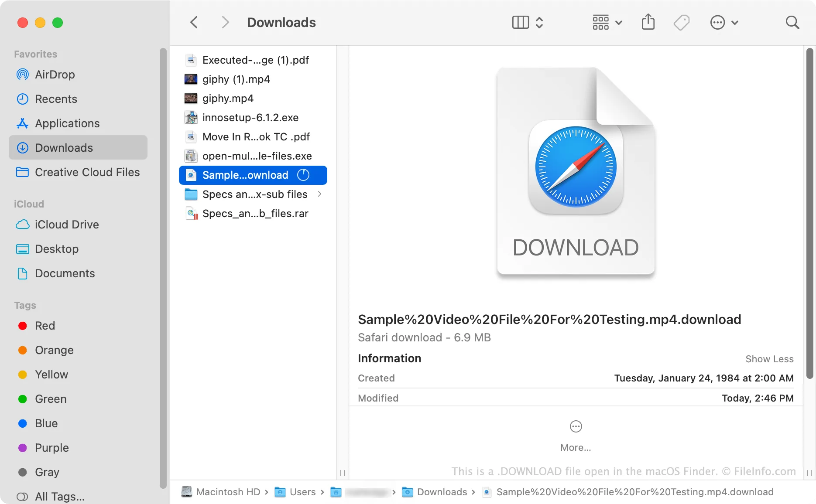816x504 pixels.
Task: Select the Green tag
Action: pyautogui.click(x=78, y=399)
